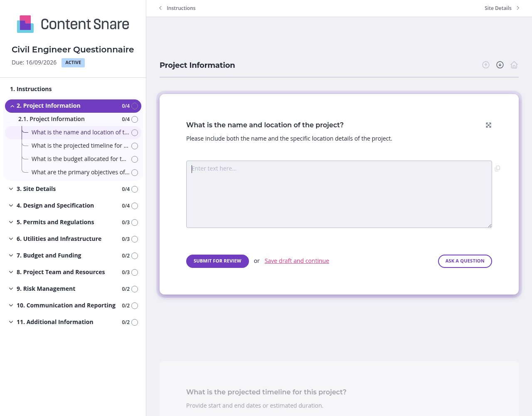The width and height of the screenshot is (532, 416).
Task: Toggle circle for budget allocated question
Action: pyautogui.click(x=135, y=159)
